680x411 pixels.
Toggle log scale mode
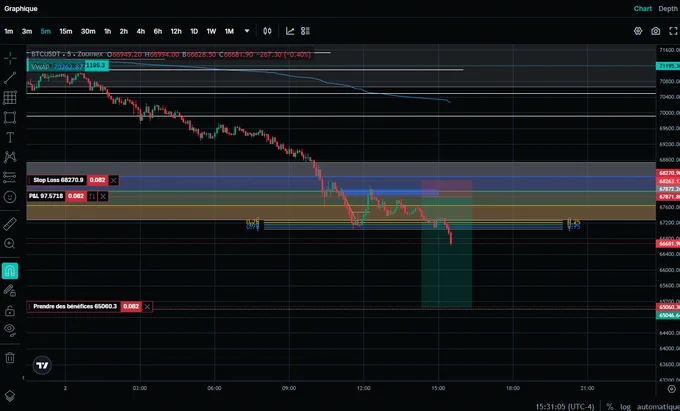(625, 407)
